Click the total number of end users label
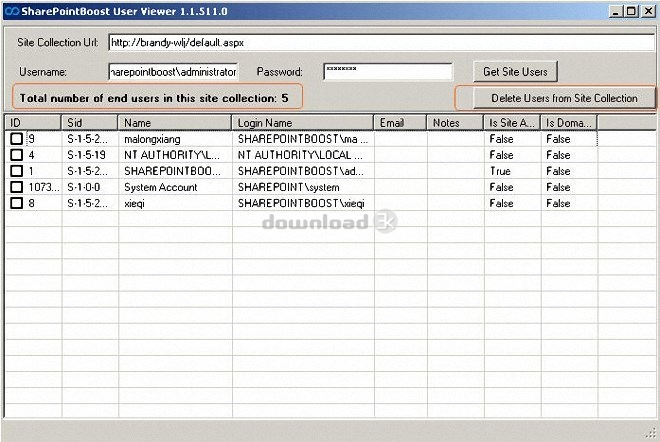 [154, 98]
